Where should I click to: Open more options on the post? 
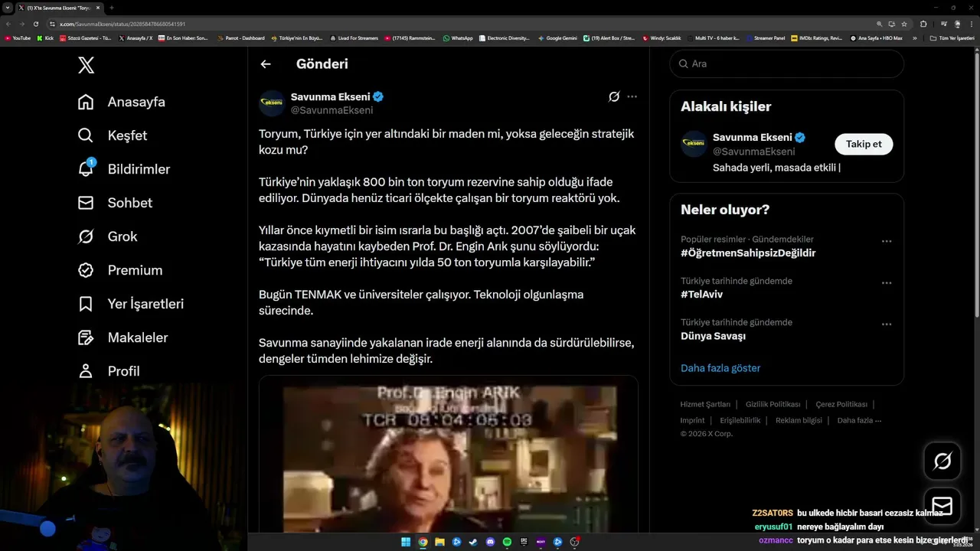[x=632, y=96]
